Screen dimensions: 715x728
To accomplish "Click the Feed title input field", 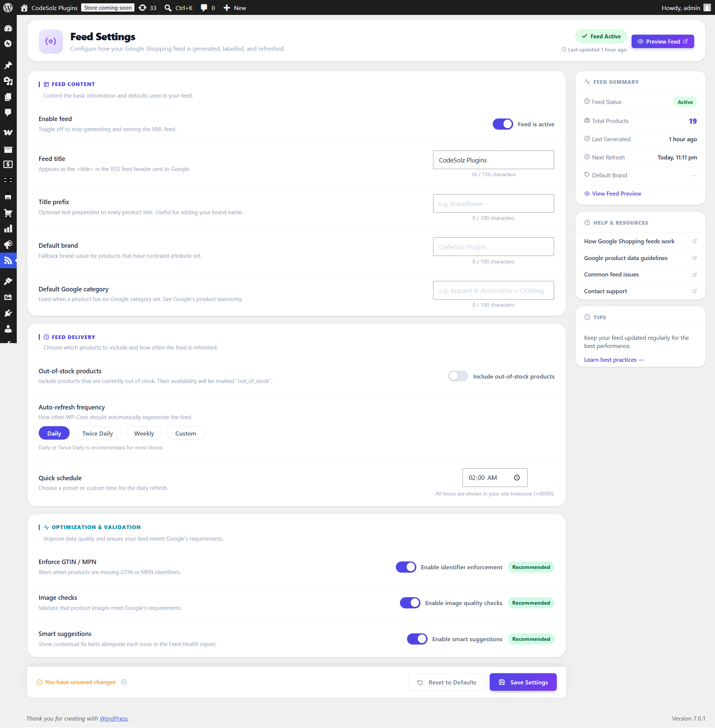I will [493, 160].
